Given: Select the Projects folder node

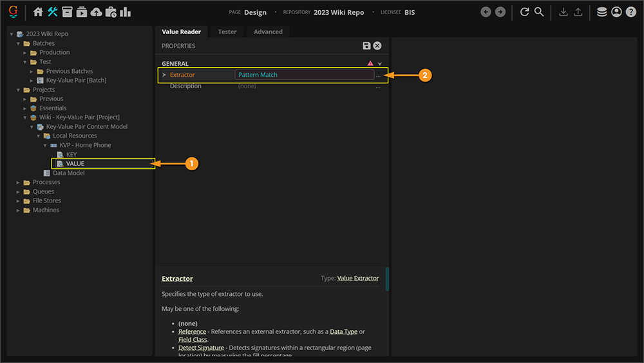Looking at the screenshot, I should [x=44, y=90].
